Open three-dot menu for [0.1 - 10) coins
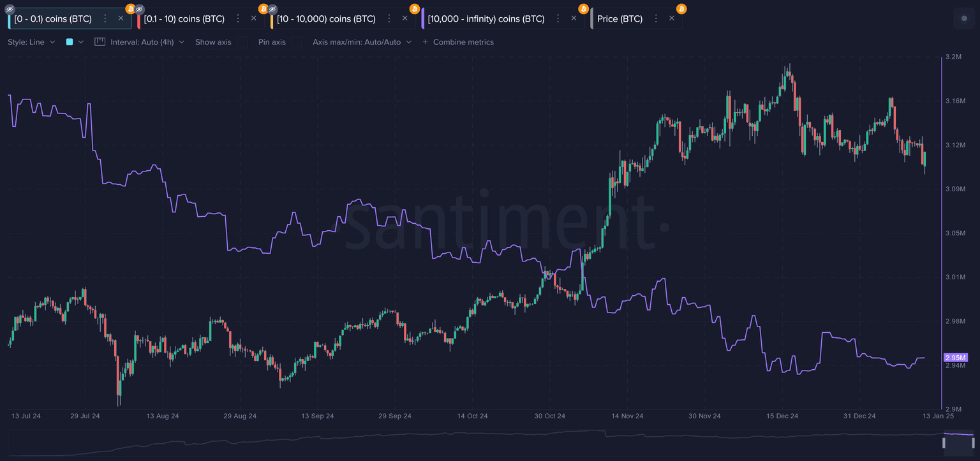The image size is (980, 461). [x=238, y=18]
